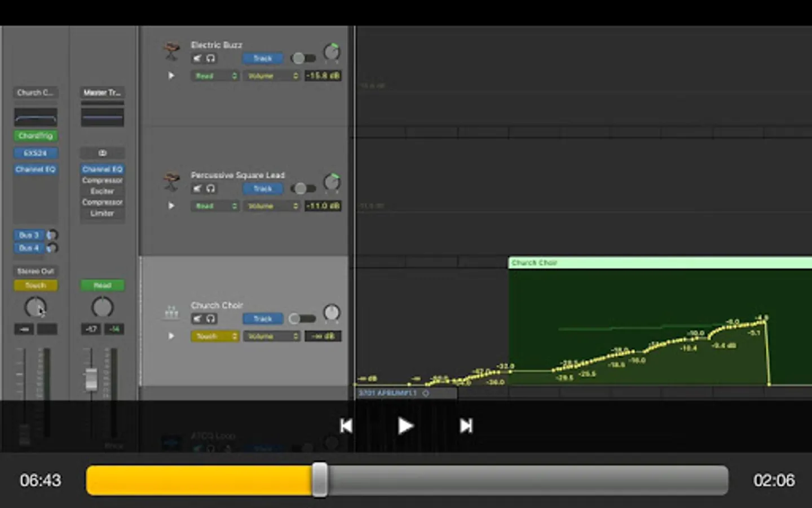Skip to the next video chapter

click(466, 426)
